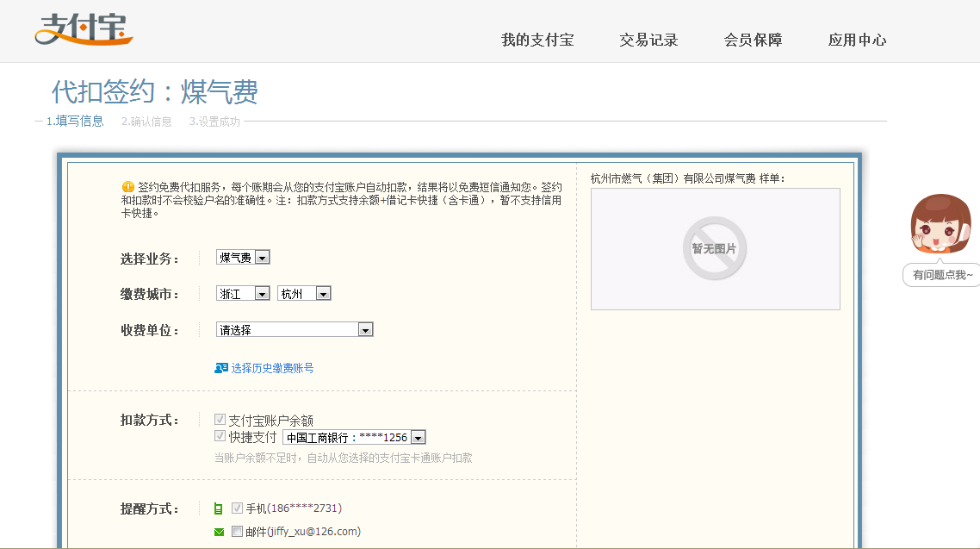Click the history account card icon
This screenshot has height=549, width=980.
[221, 368]
